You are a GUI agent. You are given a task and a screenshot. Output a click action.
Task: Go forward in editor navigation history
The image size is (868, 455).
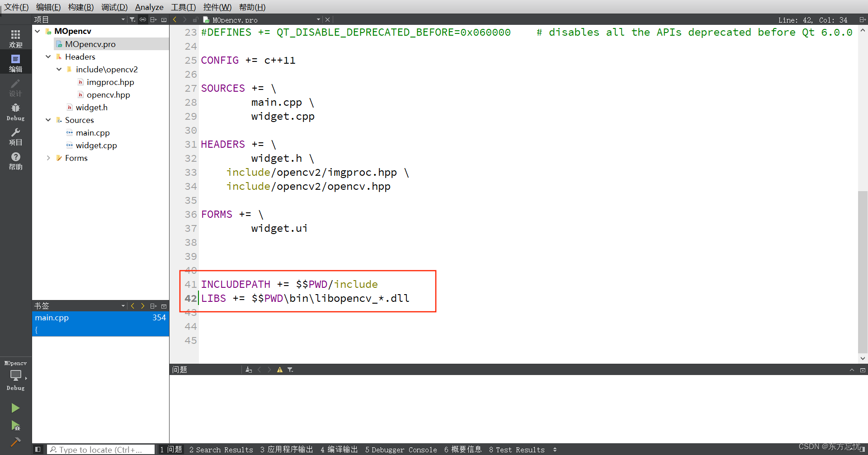click(185, 19)
